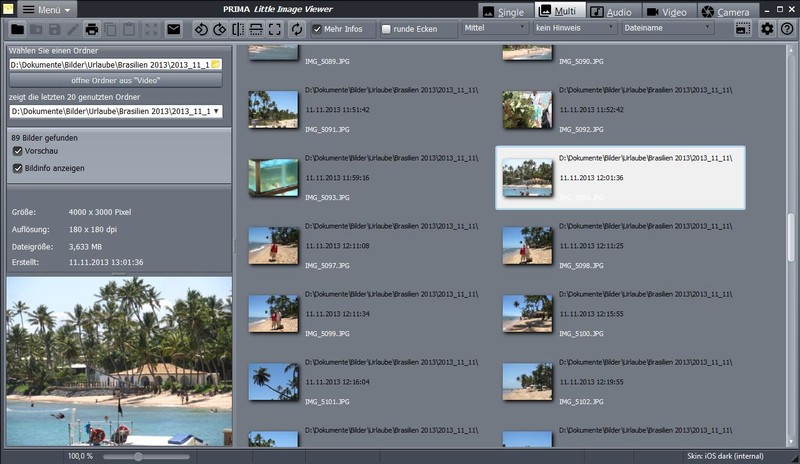This screenshot has height=464, width=800.
Task: Click the large beach preview image
Action: [119, 361]
